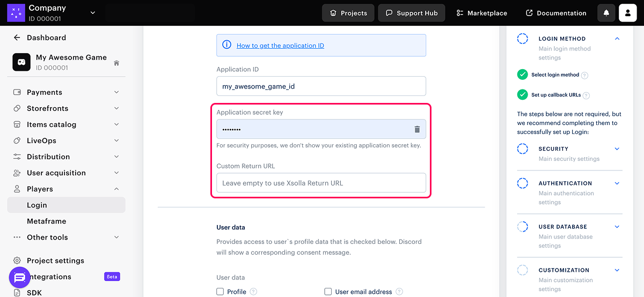This screenshot has height=297, width=644.
Task: Open the chat support bubble
Action: [20, 277]
